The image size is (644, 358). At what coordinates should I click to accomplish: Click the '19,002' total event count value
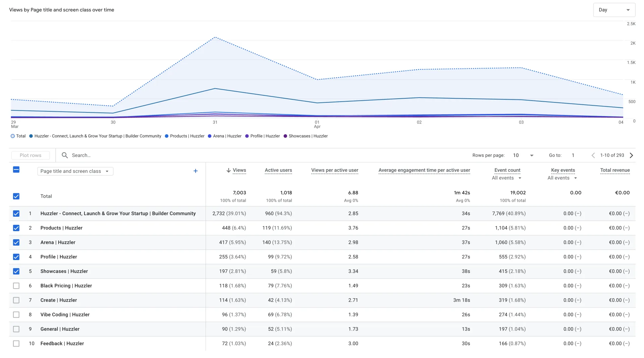518,193
